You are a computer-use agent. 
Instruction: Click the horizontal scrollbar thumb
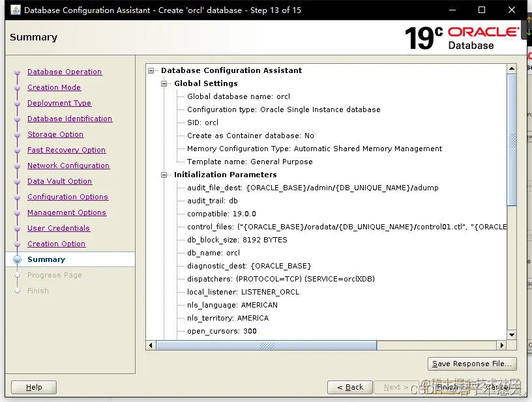coord(267,345)
